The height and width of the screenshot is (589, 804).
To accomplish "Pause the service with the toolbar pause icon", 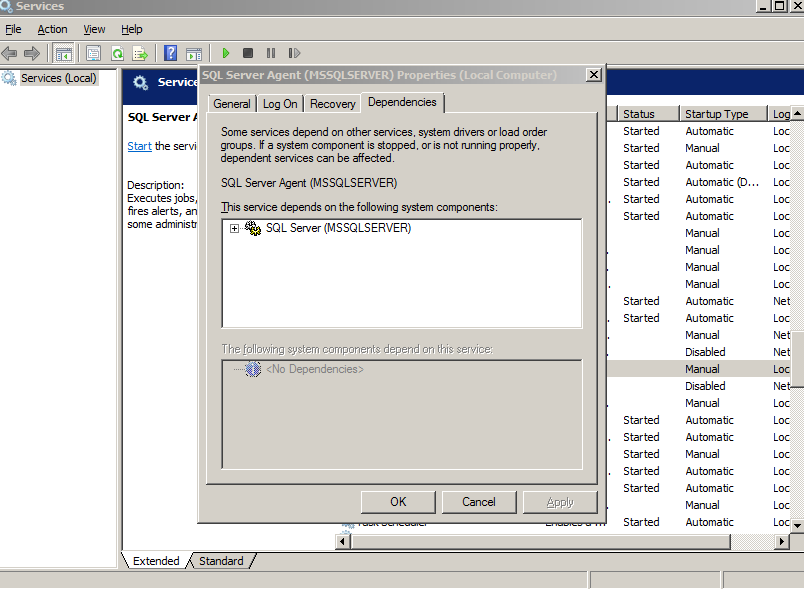I will tap(271, 53).
